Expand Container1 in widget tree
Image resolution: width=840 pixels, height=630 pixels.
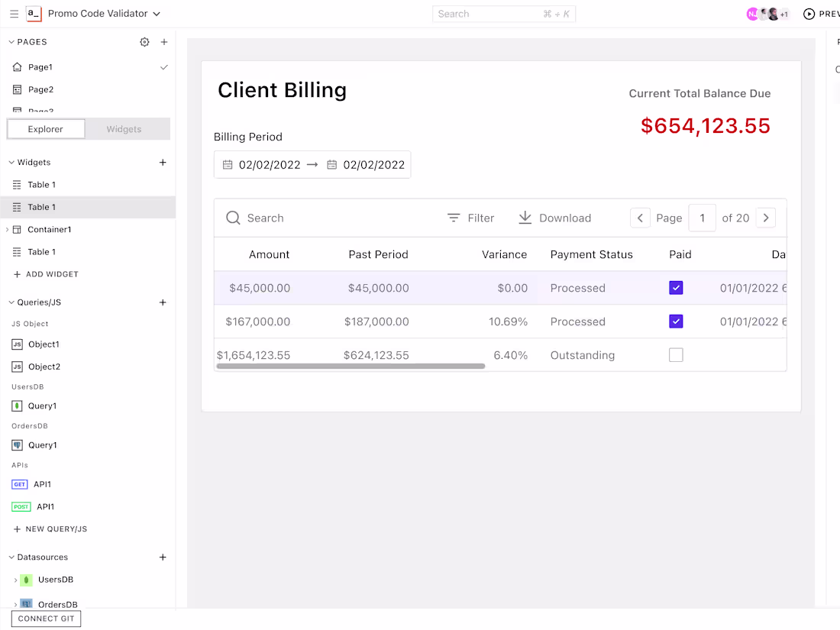(7, 229)
